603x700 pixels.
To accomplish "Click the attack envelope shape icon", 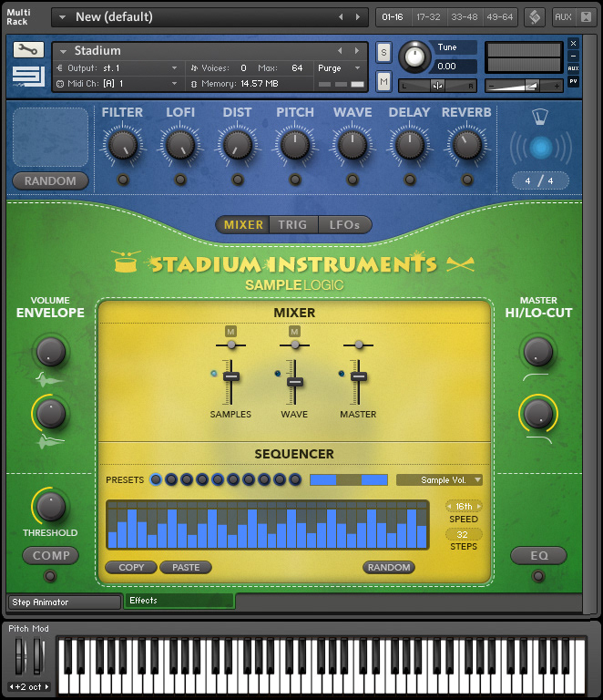I will (x=49, y=380).
